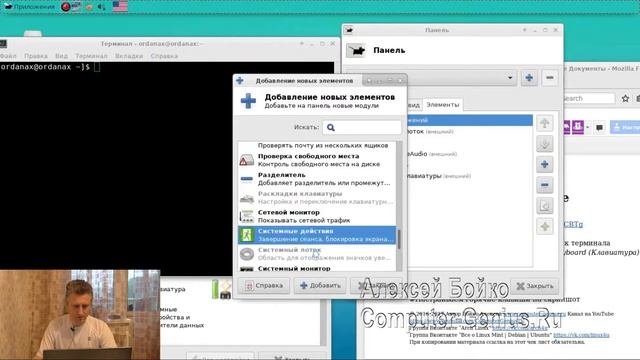Click the search field labeled Искать

[x=362, y=127]
